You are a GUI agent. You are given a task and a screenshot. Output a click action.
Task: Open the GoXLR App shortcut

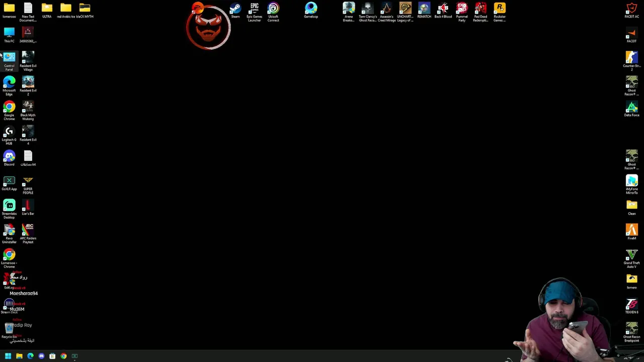click(9, 183)
